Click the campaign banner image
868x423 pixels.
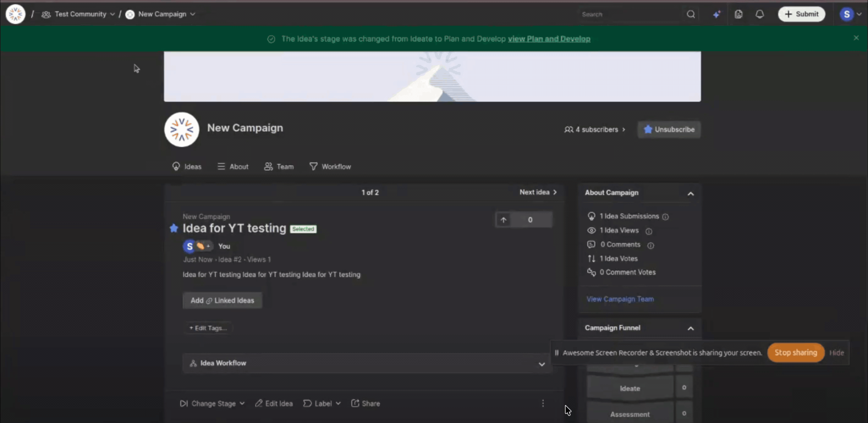432,76
